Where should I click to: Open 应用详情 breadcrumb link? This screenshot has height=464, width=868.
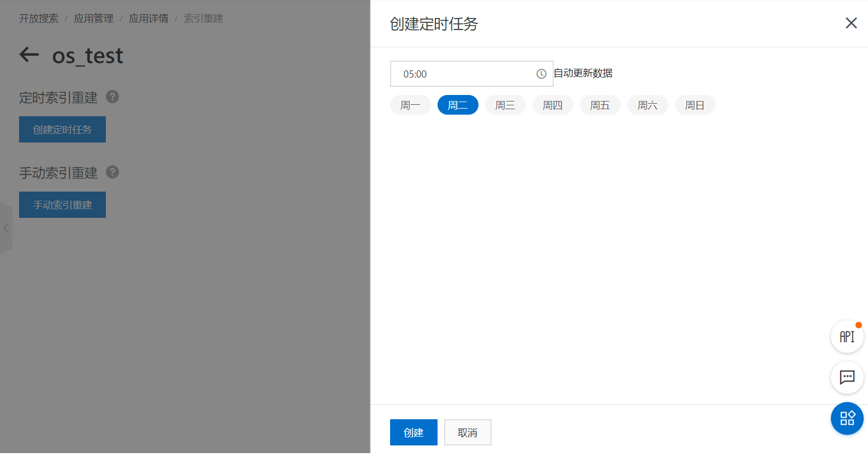(x=149, y=19)
